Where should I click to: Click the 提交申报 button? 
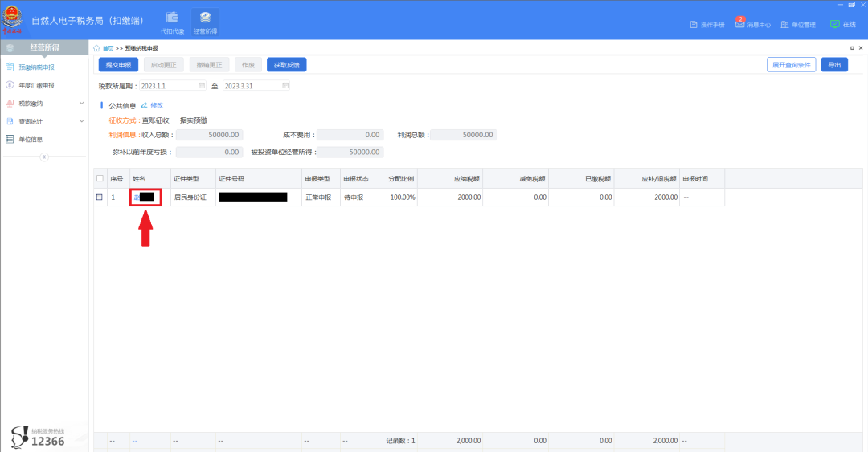tap(118, 65)
